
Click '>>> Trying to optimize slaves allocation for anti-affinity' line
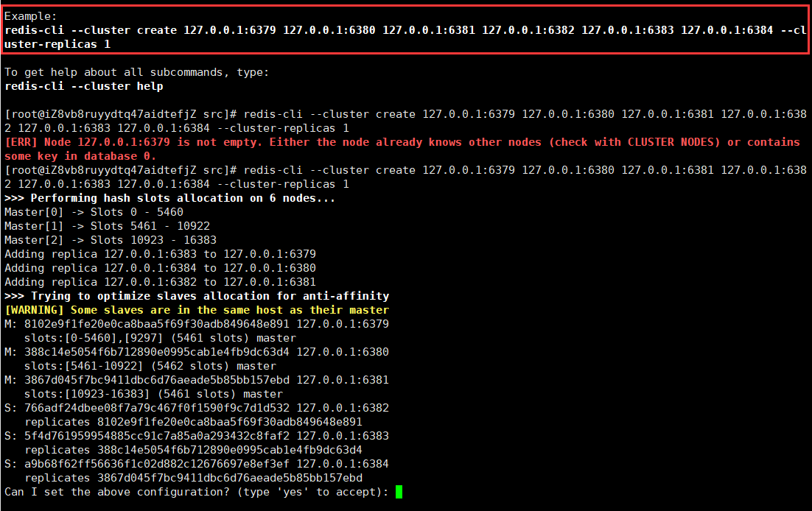point(197,295)
